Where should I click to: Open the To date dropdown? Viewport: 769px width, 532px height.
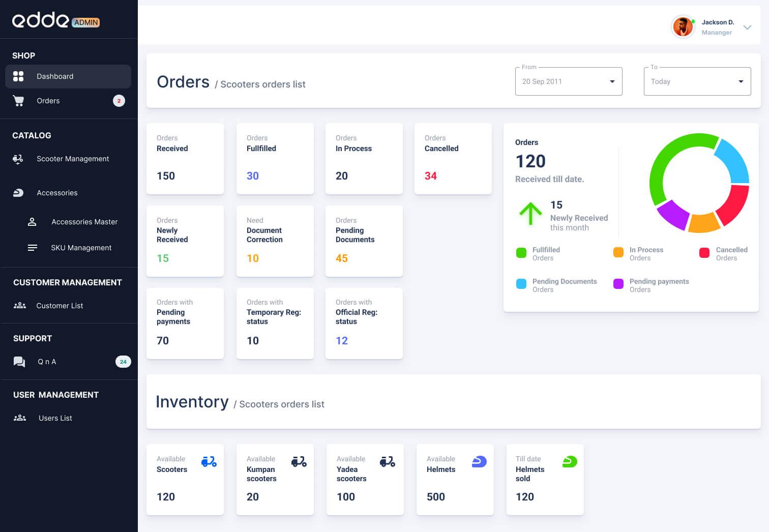[697, 81]
